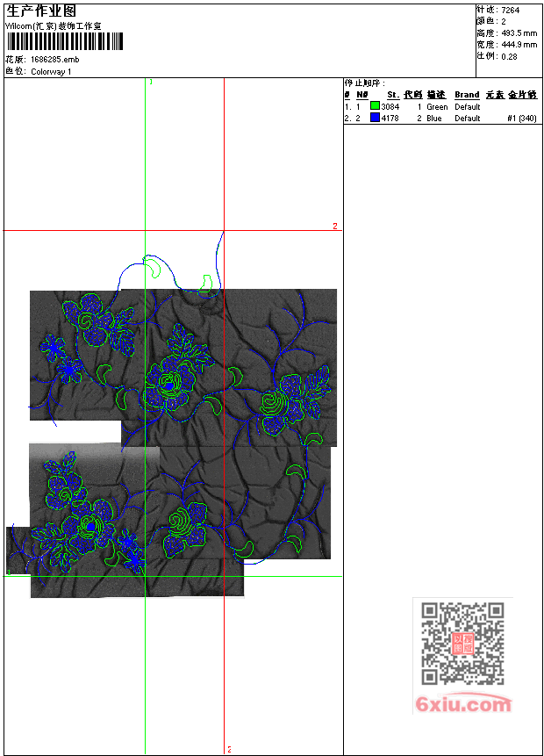Click the green thread color swatch
Image resolution: width=544 pixels, height=756 pixels.
point(375,106)
